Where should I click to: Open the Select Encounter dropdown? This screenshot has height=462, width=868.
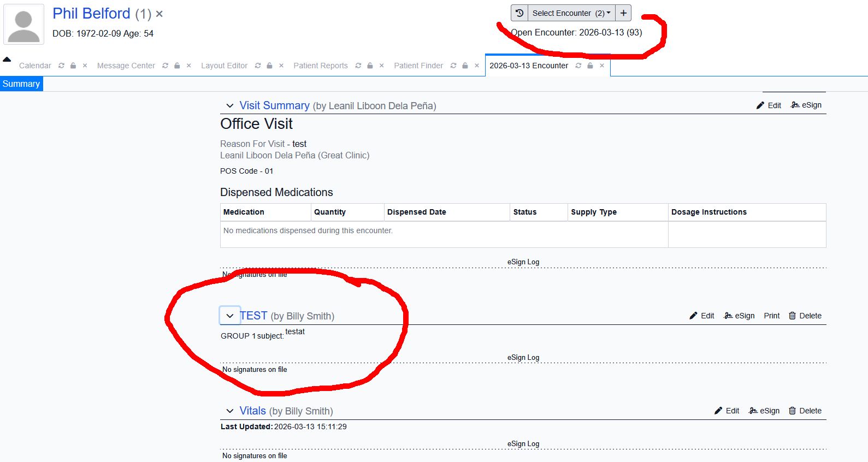click(x=571, y=13)
